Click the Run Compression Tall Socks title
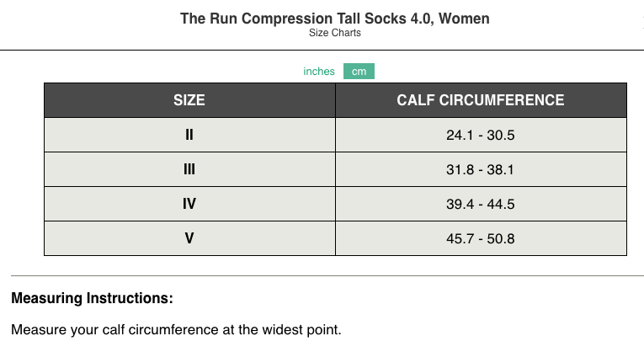Viewport: 644px width, 352px height. click(x=334, y=19)
